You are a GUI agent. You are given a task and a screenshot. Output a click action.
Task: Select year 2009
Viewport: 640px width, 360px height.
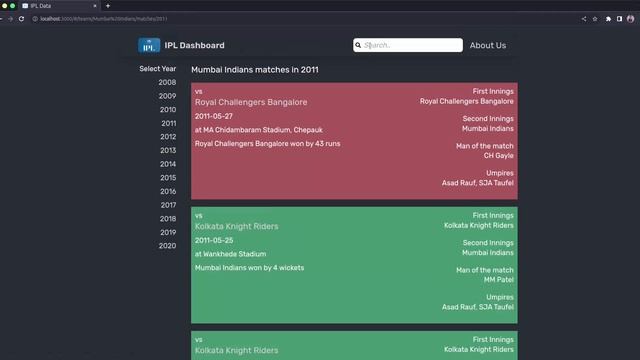coord(167,96)
